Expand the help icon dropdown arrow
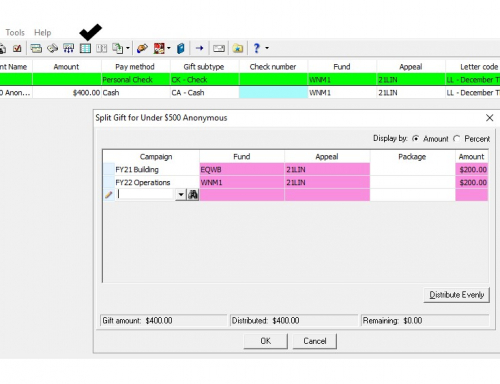The width and height of the screenshot is (500, 384). tap(267, 48)
